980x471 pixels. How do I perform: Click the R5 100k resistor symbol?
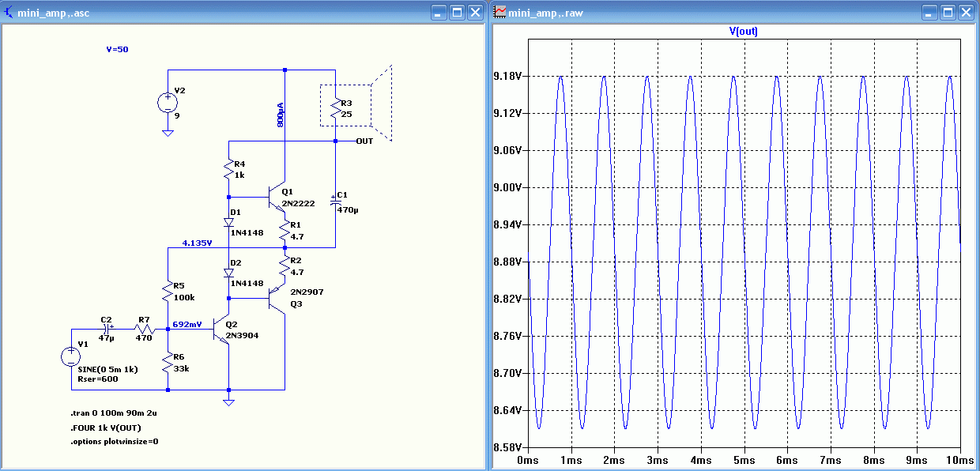pos(168,292)
